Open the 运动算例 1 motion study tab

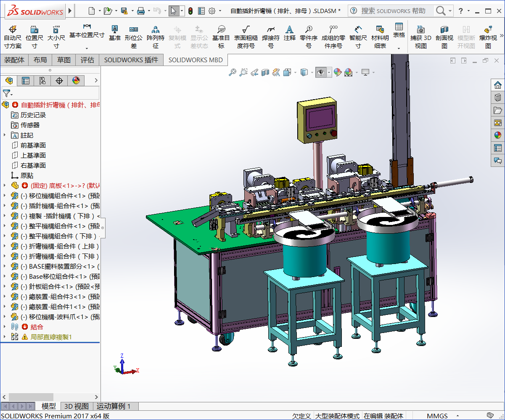pyautogui.click(x=114, y=406)
